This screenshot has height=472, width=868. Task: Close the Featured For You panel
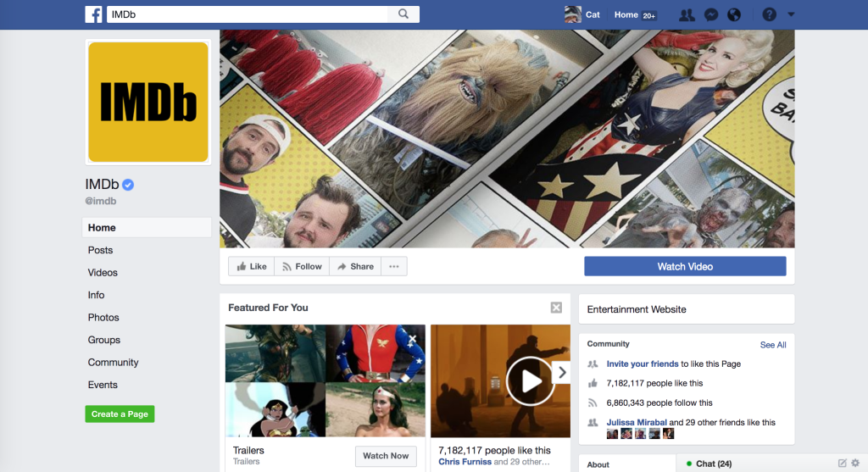pyautogui.click(x=556, y=308)
